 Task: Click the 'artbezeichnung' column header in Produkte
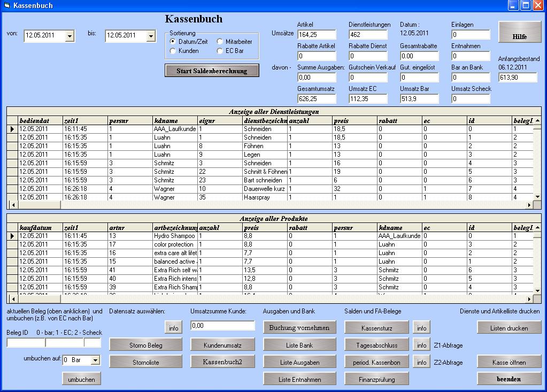[175, 227]
